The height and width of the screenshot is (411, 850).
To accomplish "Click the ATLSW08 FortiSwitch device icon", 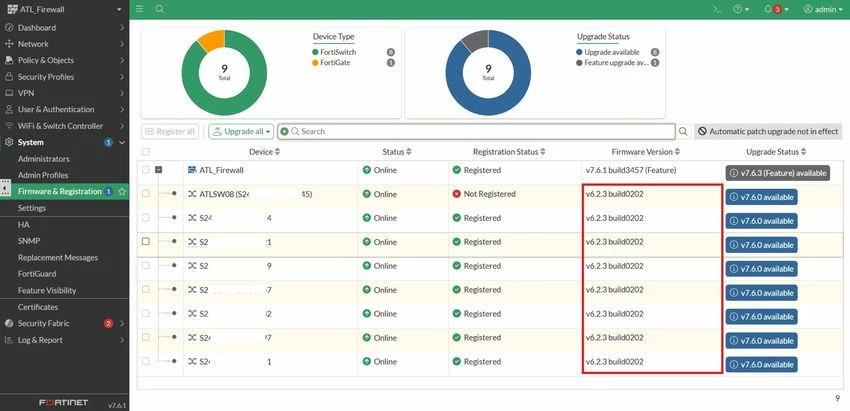I will pos(192,194).
